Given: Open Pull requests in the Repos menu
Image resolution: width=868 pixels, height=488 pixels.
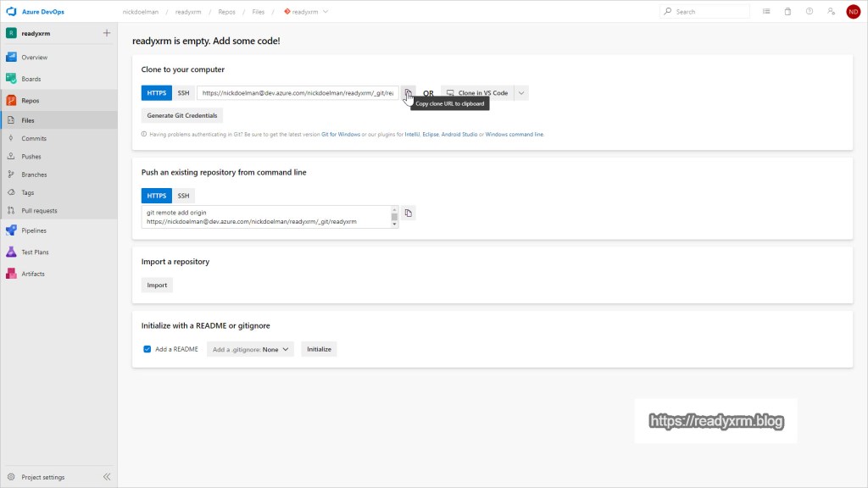Looking at the screenshot, I should [39, 210].
